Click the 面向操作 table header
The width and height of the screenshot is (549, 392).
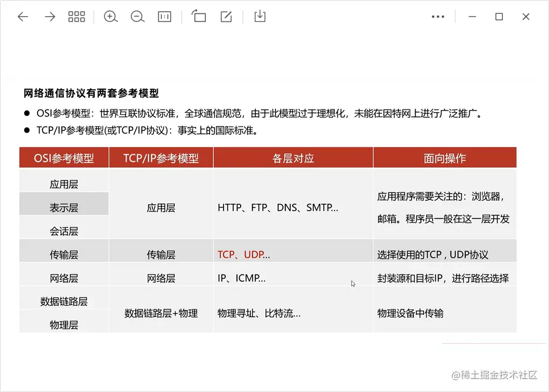pyautogui.click(x=444, y=158)
